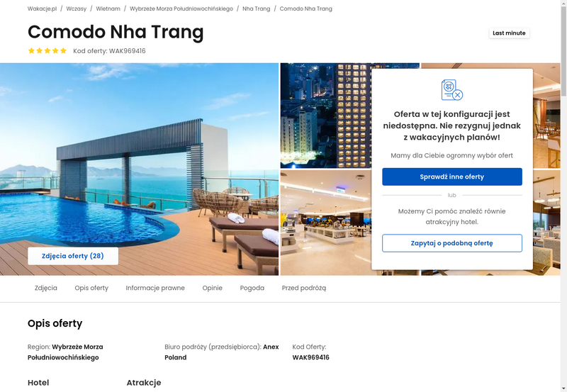The image size is (567, 392).
Task: Click the five-star hotel rating
Action: pyautogui.click(x=47, y=50)
